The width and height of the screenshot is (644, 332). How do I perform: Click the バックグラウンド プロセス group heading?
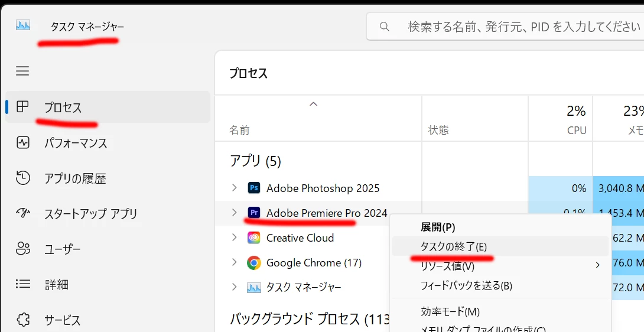pyautogui.click(x=309, y=319)
